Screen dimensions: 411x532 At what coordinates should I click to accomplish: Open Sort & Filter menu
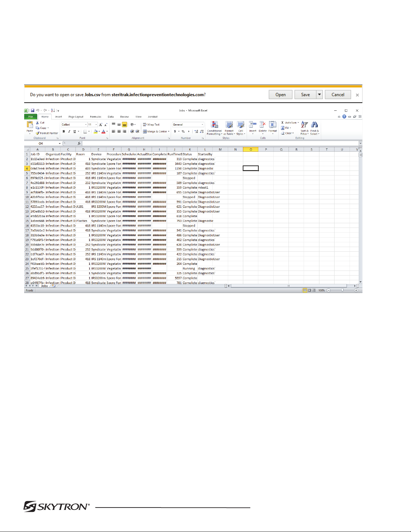point(304,128)
